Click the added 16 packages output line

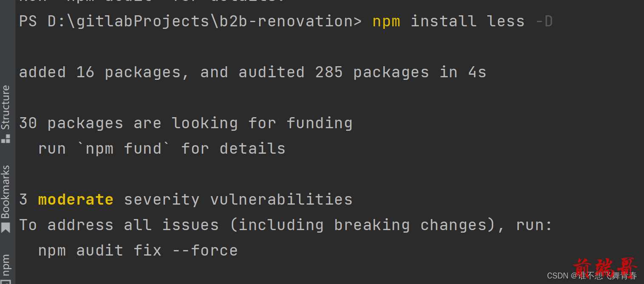click(252, 73)
